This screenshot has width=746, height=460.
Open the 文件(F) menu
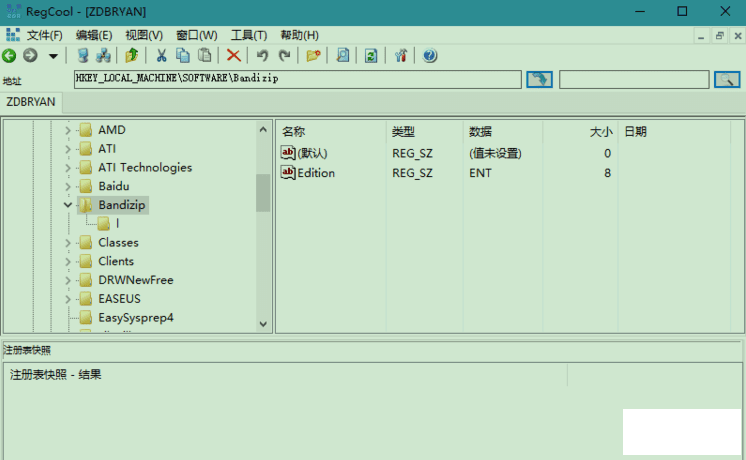[44, 35]
